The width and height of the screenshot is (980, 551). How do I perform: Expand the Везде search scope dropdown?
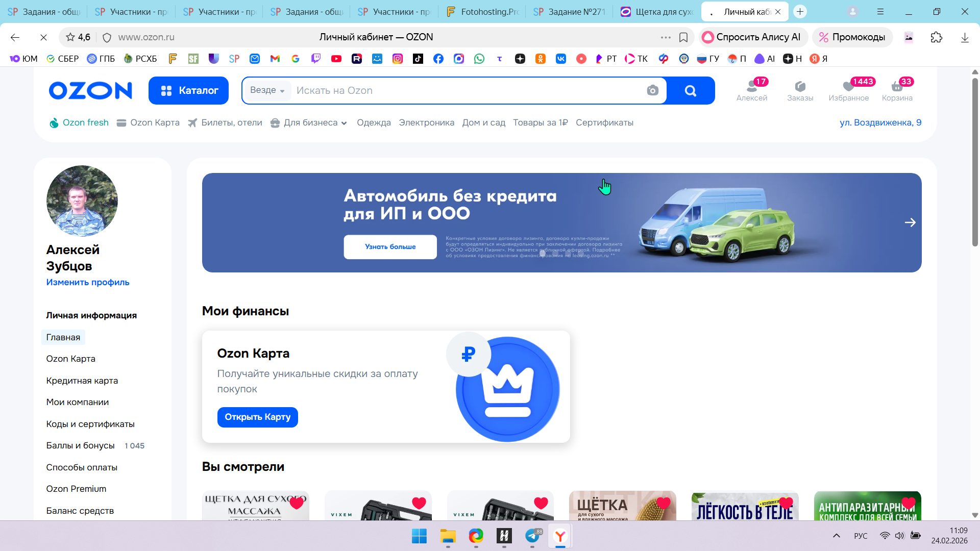coord(267,90)
